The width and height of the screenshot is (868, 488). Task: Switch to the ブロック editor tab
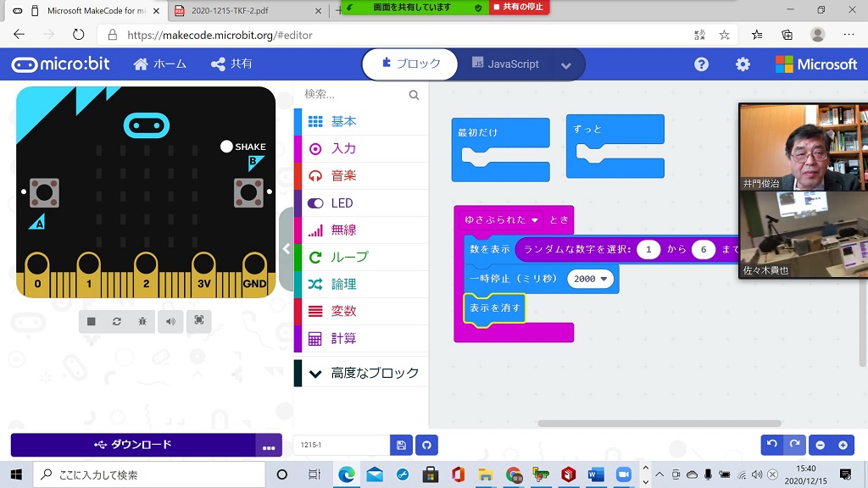(410, 64)
